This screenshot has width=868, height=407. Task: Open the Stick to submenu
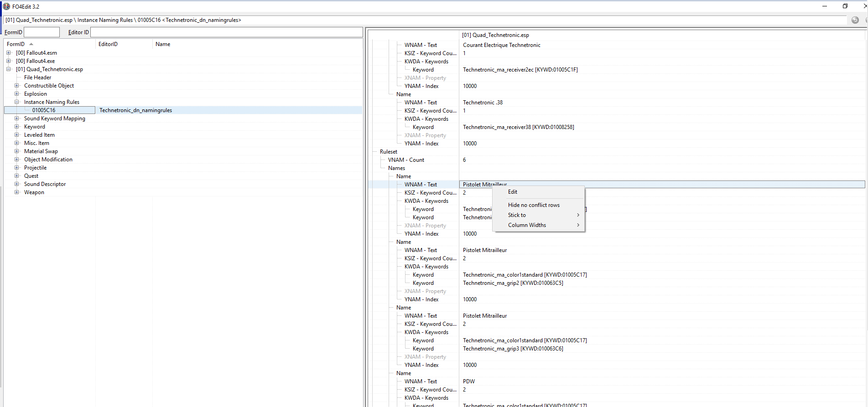tap(539, 215)
